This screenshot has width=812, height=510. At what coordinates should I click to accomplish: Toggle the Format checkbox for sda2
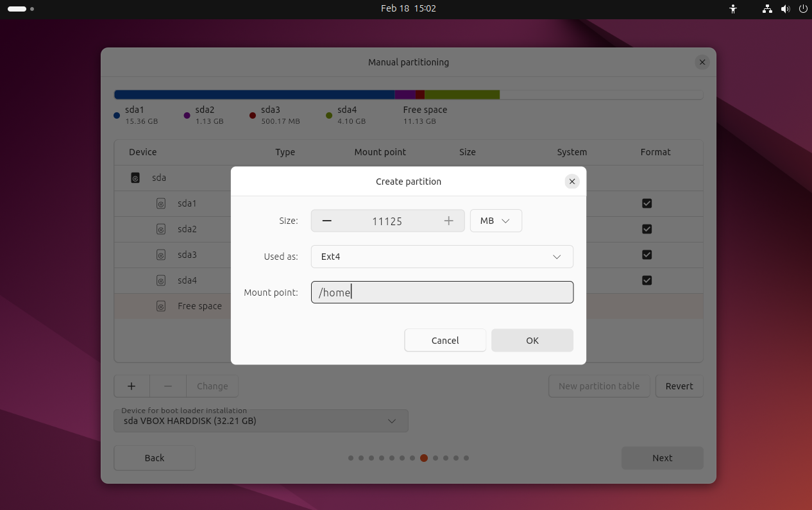(x=647, y=229)
